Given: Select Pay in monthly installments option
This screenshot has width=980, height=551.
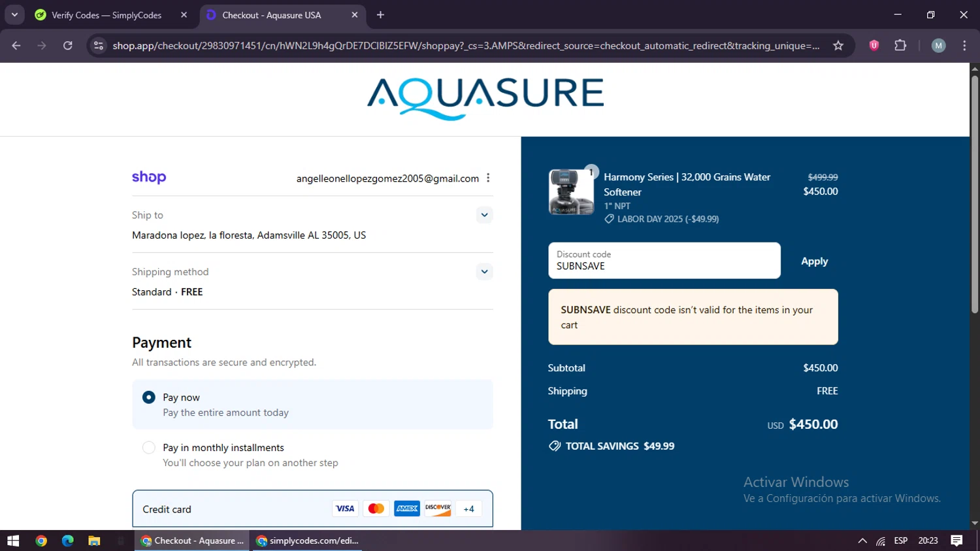Looking at the screenshot, I should coord(149,448).
